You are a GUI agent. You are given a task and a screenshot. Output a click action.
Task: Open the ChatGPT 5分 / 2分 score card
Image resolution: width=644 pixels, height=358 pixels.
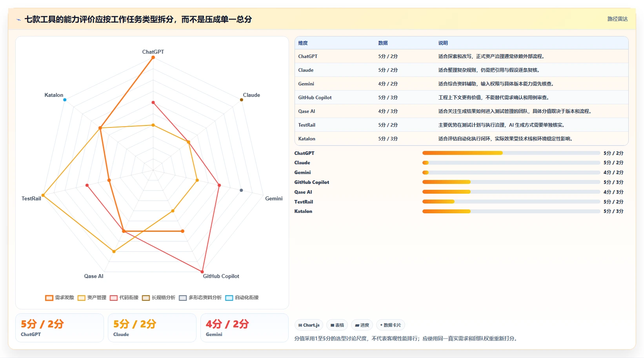(x=60, y=328)
